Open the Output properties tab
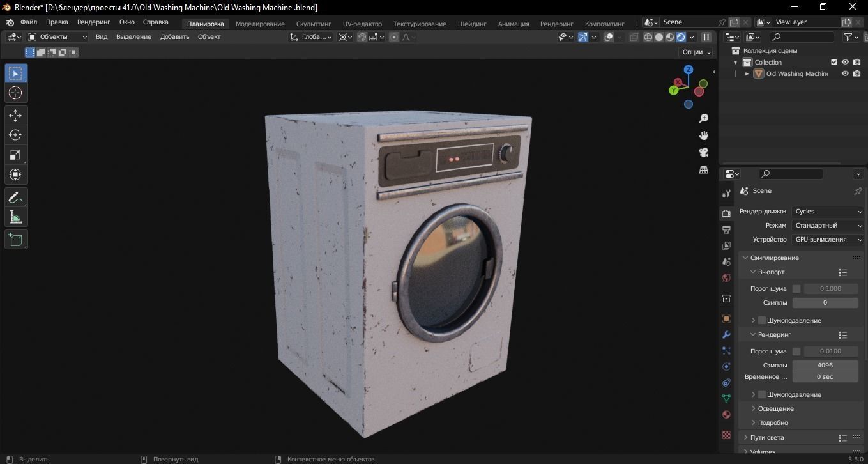Image resolution: width=868 pixels, height=464 pixels. point(726,229)
